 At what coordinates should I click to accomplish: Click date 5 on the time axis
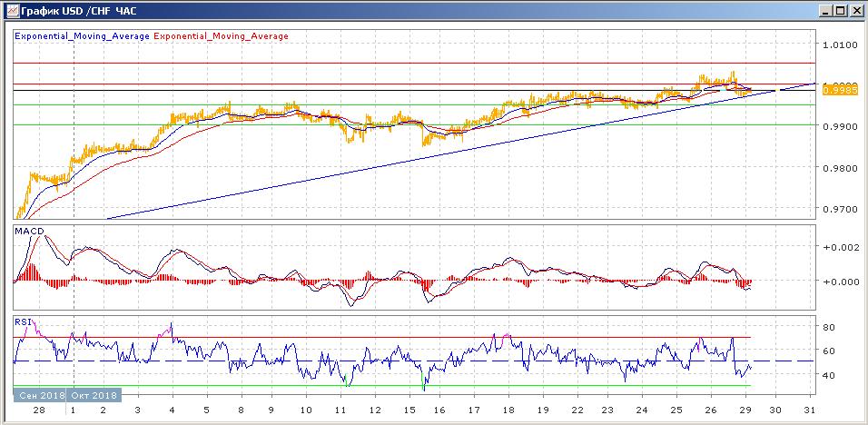pyautogui.click(x=206, y=410)
